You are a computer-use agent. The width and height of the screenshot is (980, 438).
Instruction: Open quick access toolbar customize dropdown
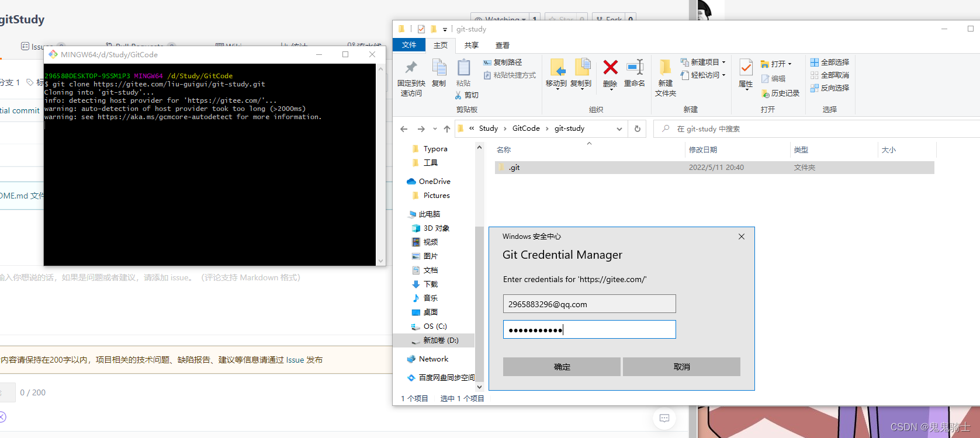(x=445, y=29)
